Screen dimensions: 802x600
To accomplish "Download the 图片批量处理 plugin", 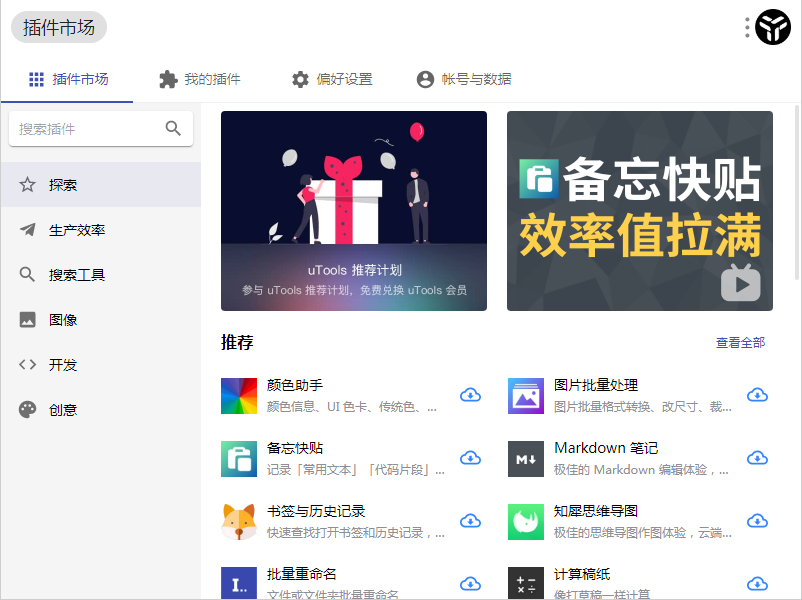I will click(757, 395).
